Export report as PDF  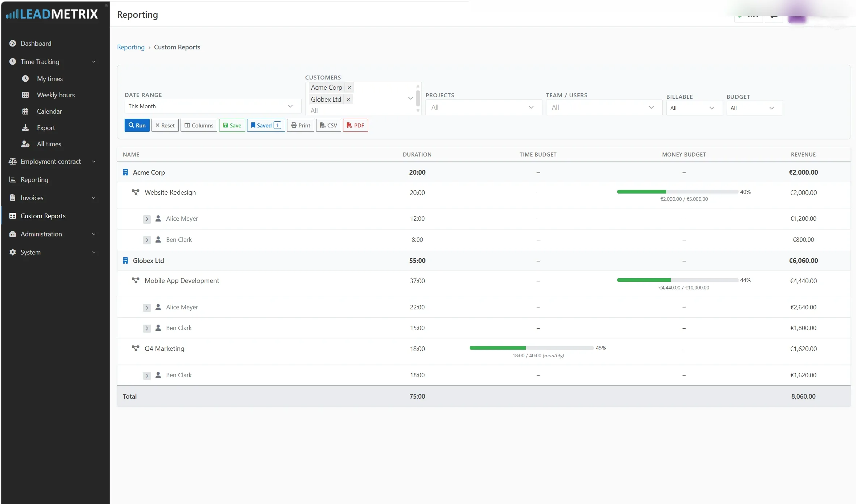[355, 125]
